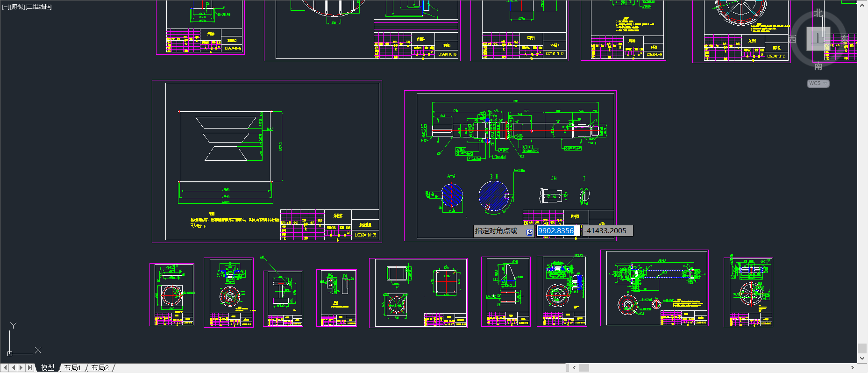Select 南 direction on the ViewCube compass
Viewport: 868px width, 373px height.
818,66
